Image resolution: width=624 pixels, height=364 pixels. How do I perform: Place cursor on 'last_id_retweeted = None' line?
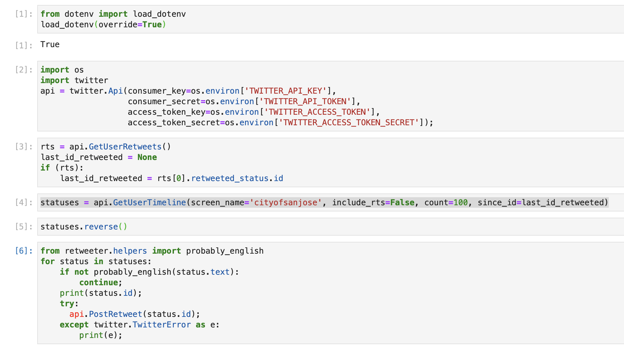pyautogui.click(x=98, y=157)
